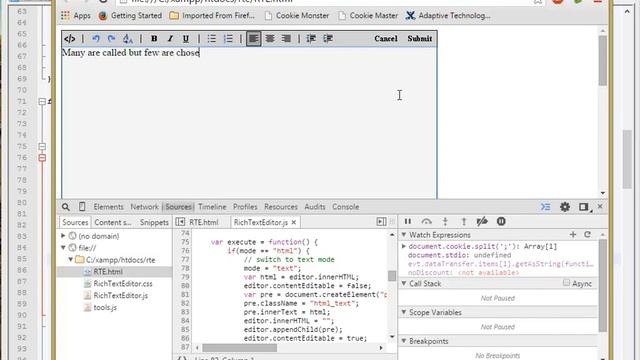
Task: Toggle device mode phone icon
Action: click(82, 207)
